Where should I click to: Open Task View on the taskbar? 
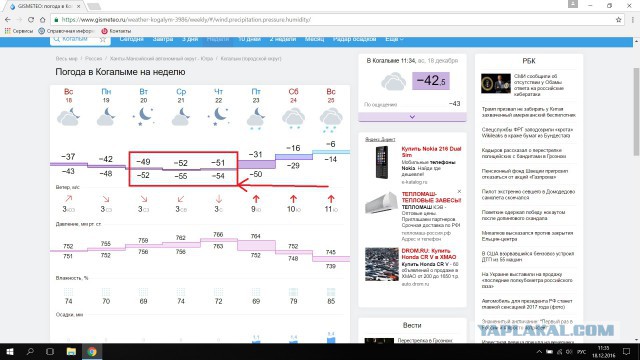(x=50, y=352)
